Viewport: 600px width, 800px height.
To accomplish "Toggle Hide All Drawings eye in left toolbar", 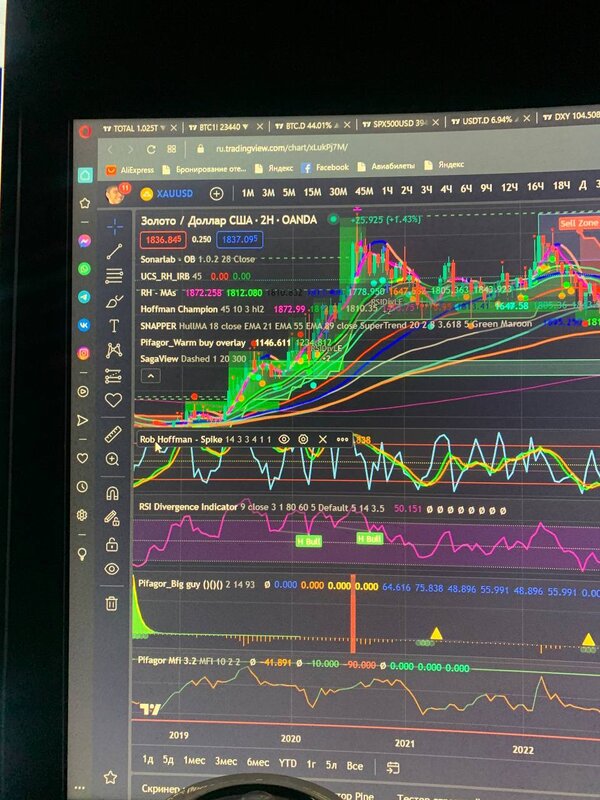I will (x=112, y=569).
